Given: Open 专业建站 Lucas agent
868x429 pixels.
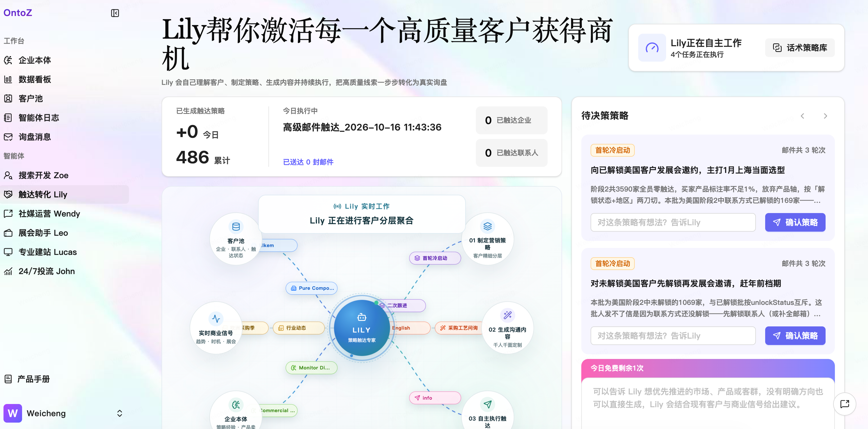Looking at the screenshot, I should [64, 252].
